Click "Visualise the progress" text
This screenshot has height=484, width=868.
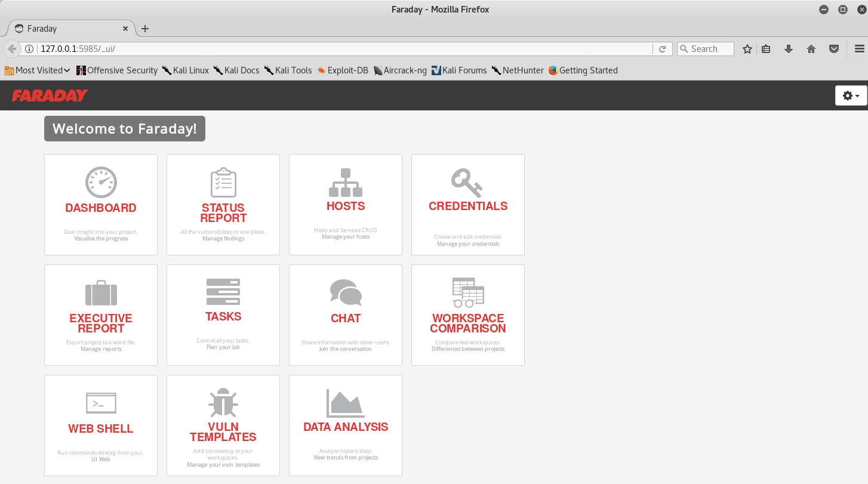point(101,239)
